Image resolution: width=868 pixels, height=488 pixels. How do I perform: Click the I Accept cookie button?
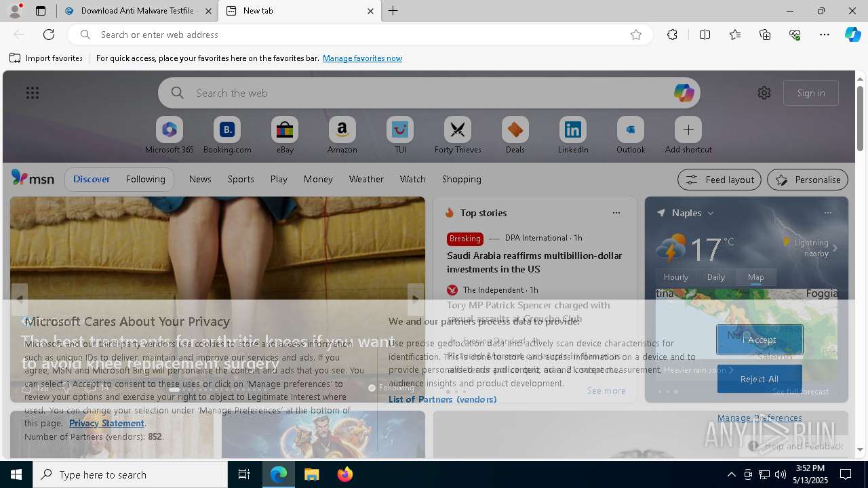point(759,340)
